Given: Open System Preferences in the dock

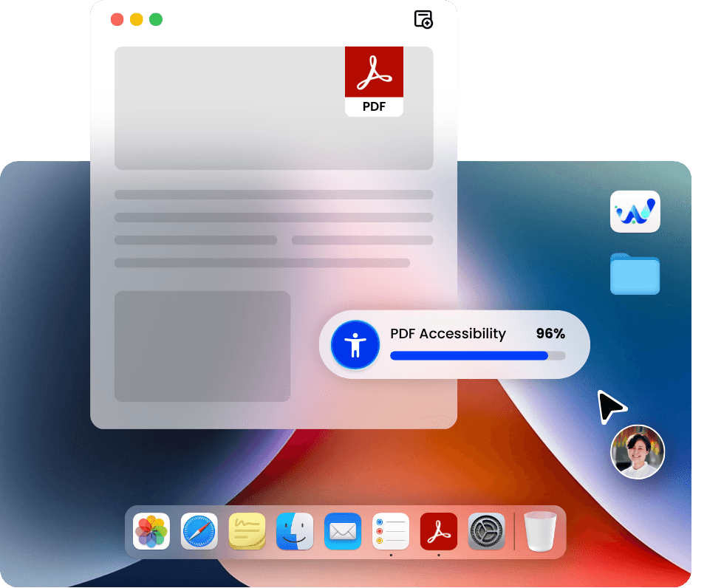Looking at the screenshot, I should tap(487, 531).
